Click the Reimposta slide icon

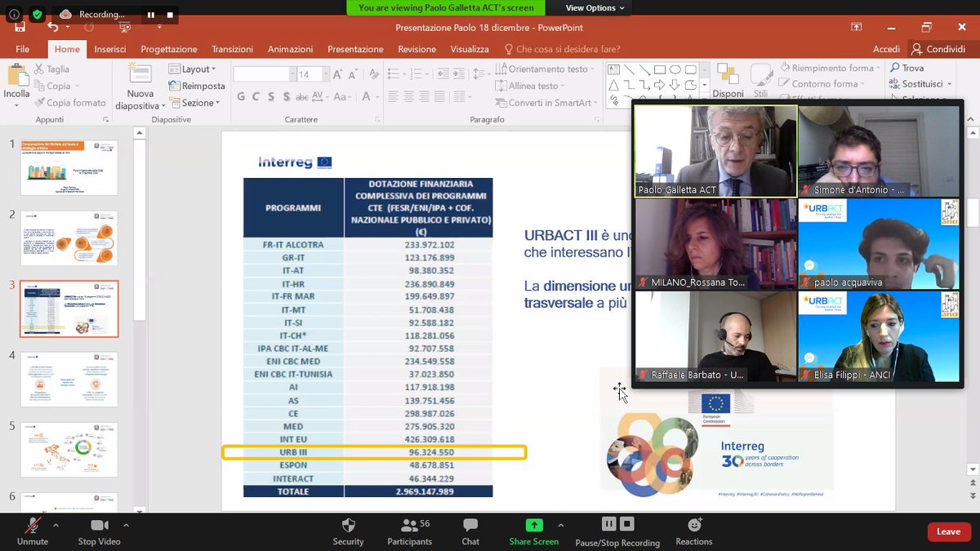(174, 86)
